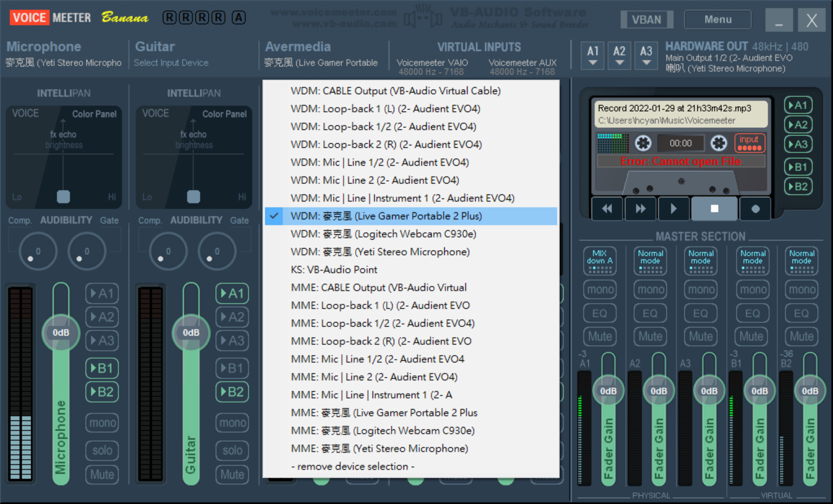Screen dimensions: 833x504
Task: Solo the Microphone strip
Action: [102, 450]
